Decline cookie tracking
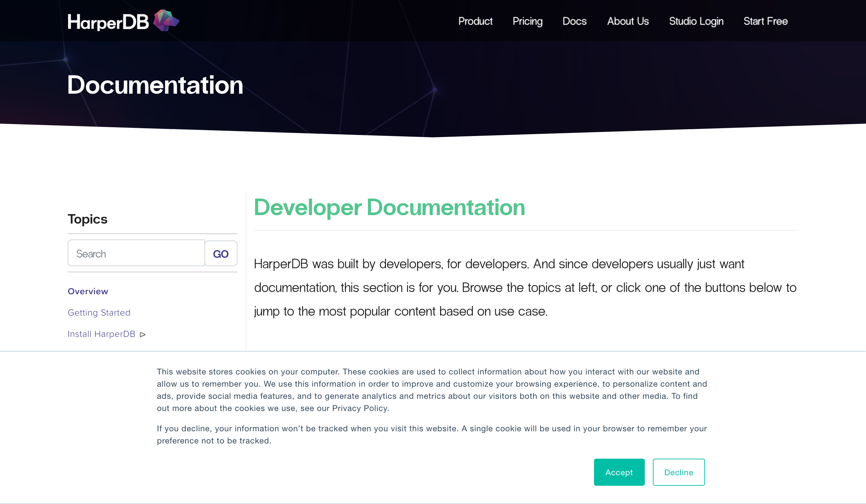 (x=678, y=473)
